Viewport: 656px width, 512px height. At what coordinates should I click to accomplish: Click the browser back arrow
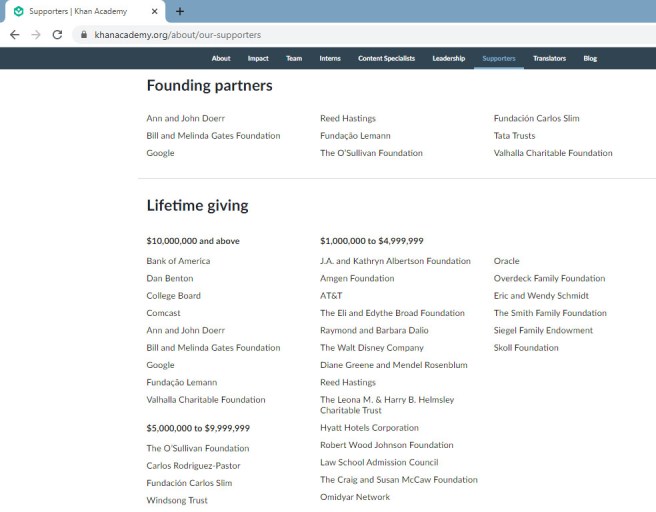pos(14,34)
